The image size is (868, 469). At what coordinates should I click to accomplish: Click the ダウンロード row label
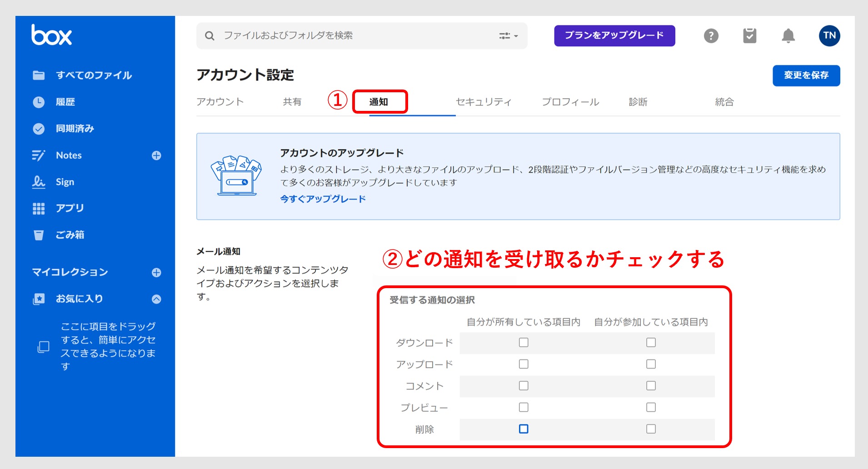tap(424, 343)
